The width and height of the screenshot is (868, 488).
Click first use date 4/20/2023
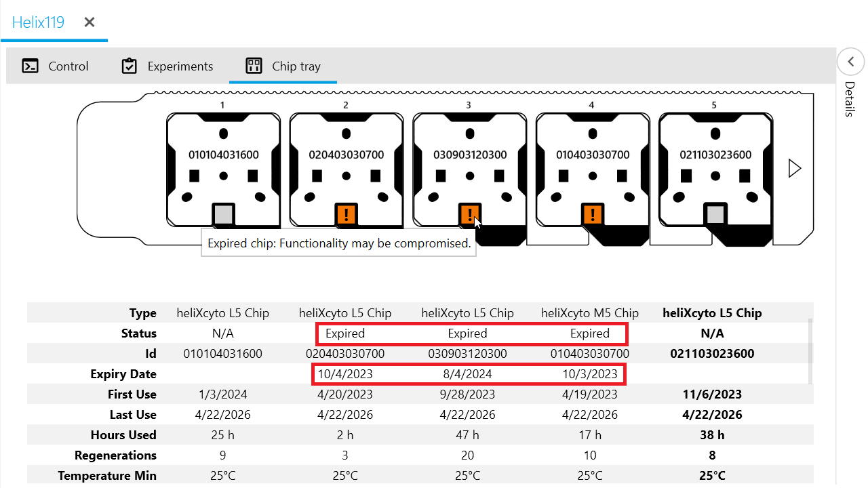(345, 394)
